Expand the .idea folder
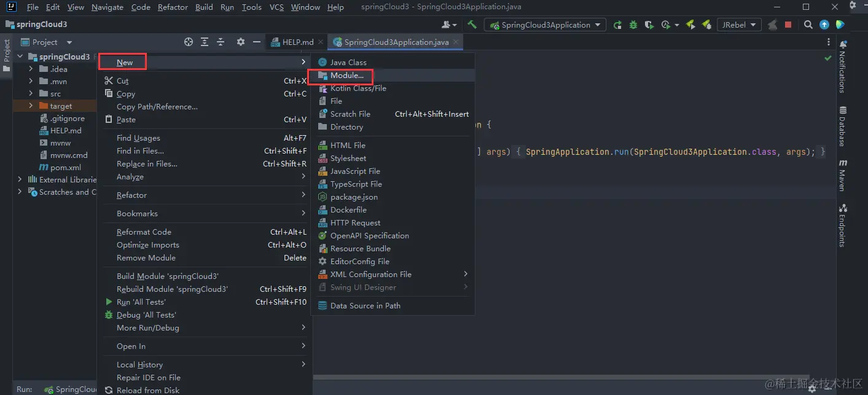The image size is (868, 395). click(x=31, y=69)
